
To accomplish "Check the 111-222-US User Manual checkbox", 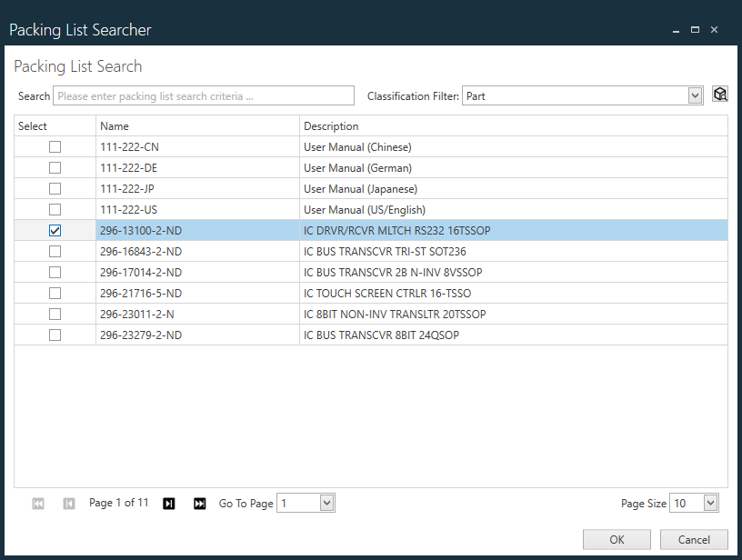I will (55, 209).
